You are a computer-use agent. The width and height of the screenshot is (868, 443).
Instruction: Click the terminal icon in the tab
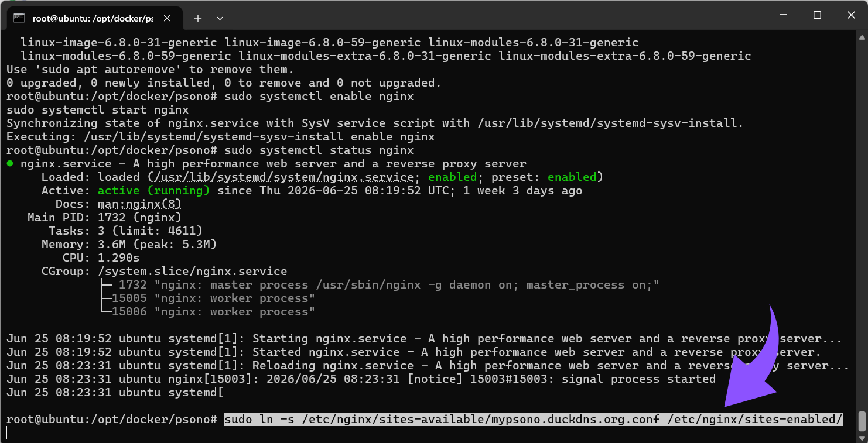[19, 18]
